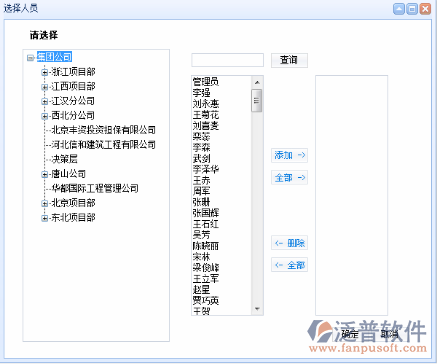The image size is (437, 364).
Task: Select 北京丰资投资担保有限公司 in the tree
Action: pos(103,130)
